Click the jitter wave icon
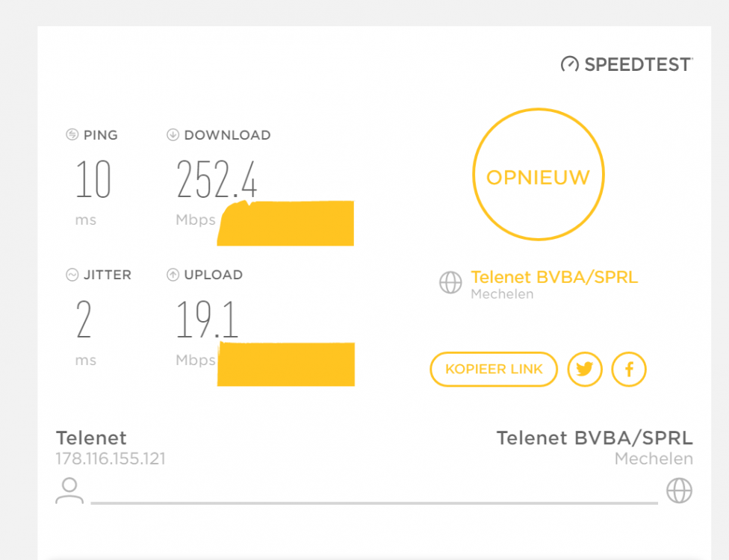Screen dimensions: 729x560 click(72, 275)
